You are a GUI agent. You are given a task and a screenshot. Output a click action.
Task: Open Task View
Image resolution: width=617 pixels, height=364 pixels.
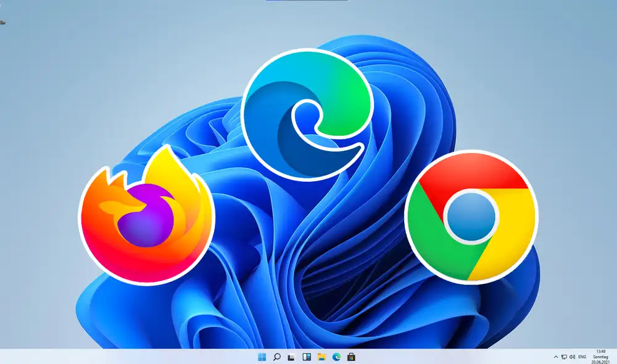tap(291, 357)
